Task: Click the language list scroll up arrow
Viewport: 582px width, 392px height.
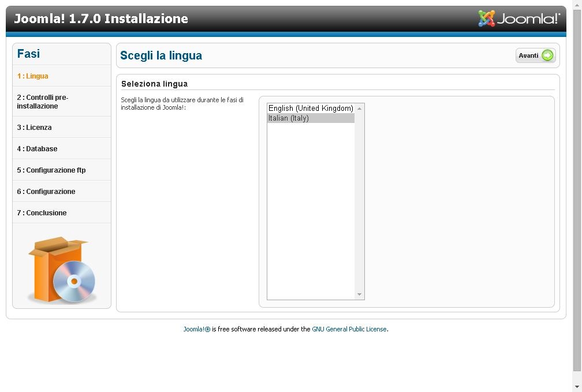Action: 359,109
